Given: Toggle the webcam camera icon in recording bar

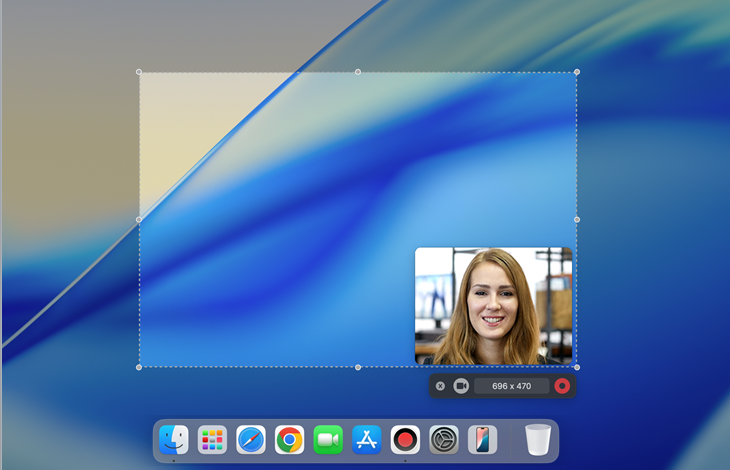Looking at the screenshot, I should [461, 386].
